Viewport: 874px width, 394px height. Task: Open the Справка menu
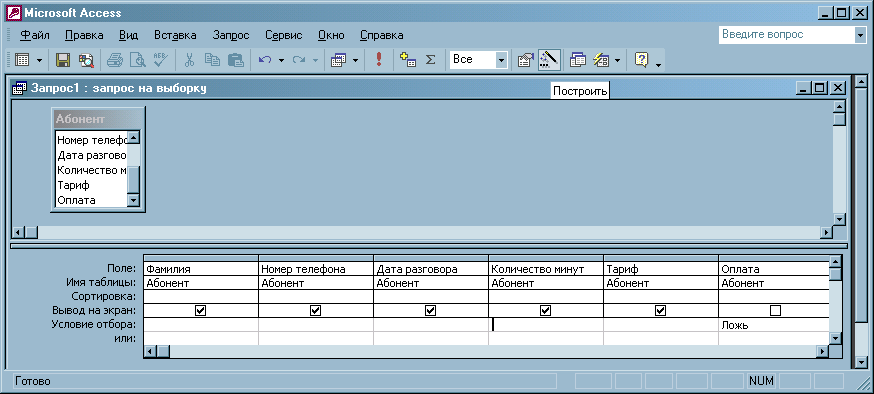coord(382,35)
